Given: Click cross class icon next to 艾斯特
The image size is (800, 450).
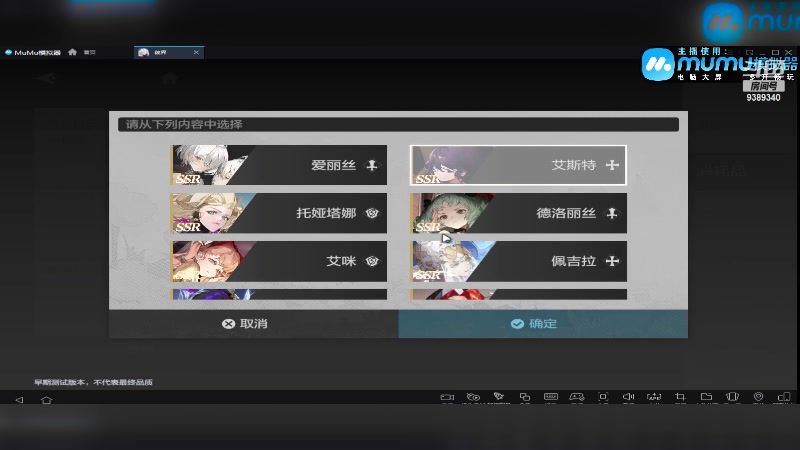Looking at the screenshot, I should [612, 165].
